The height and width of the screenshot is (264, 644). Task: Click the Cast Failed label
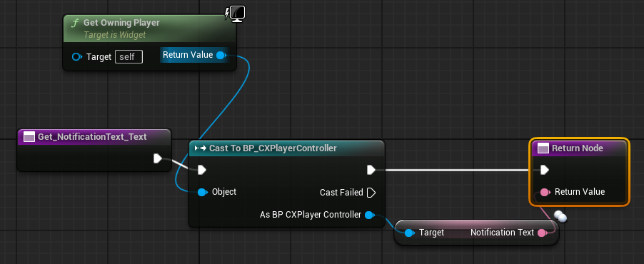point(341,192)
